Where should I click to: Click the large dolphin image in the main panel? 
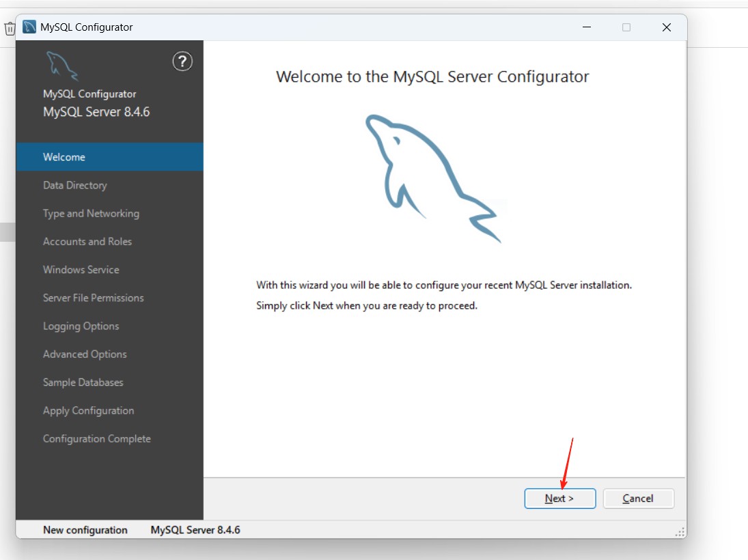433,178
